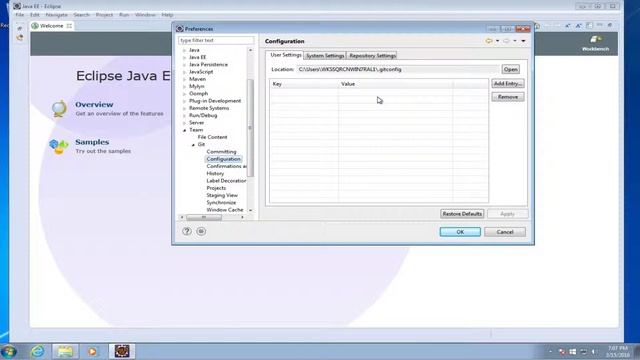
Task: Click the Location path field
Action: coord(398,69)
